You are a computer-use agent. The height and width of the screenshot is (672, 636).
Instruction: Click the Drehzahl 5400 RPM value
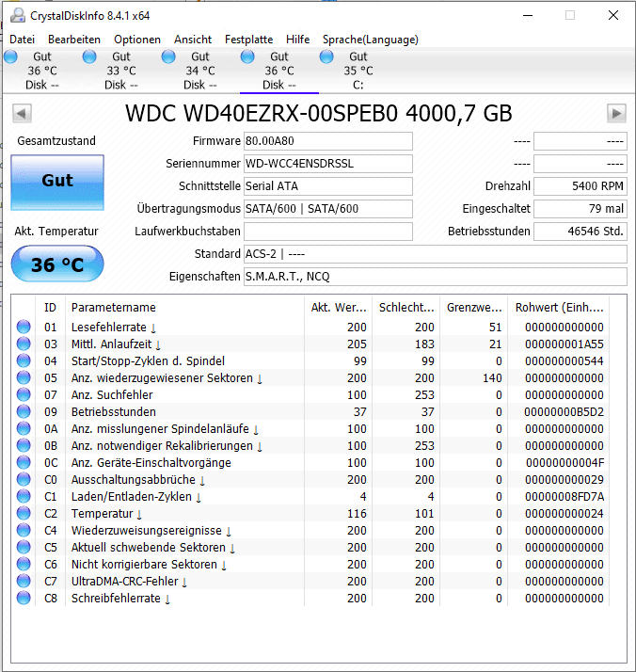click(x=580, y=186)
